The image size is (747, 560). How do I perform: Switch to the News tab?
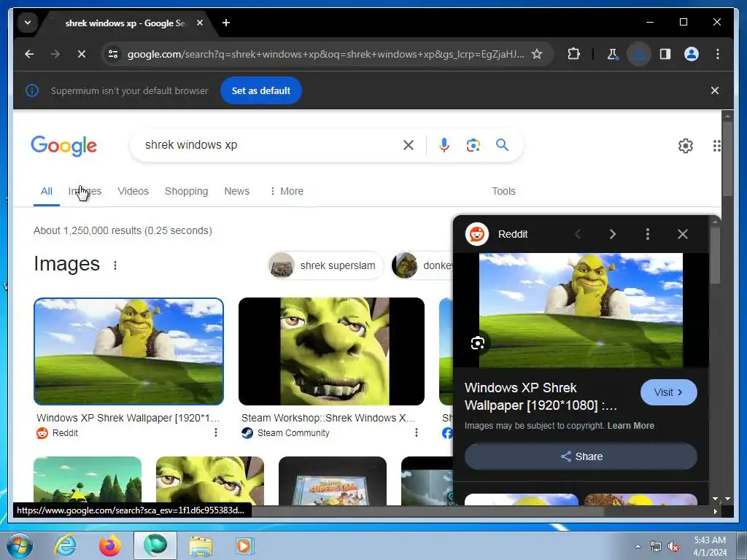237,191
